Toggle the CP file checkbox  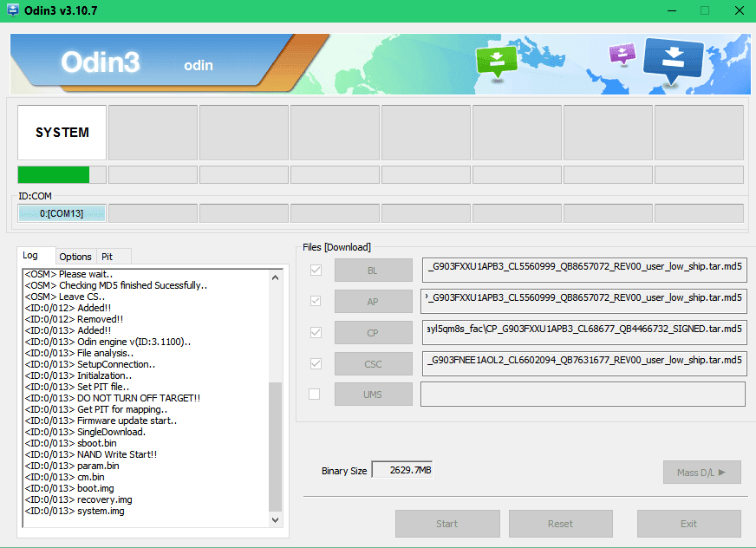[x=316, y=332]
